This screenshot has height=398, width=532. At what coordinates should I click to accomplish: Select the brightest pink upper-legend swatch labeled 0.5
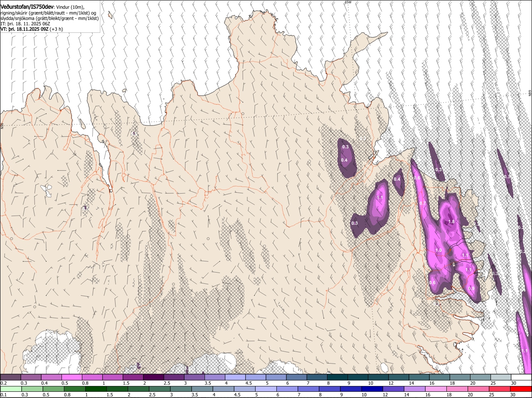coord(72,377)
